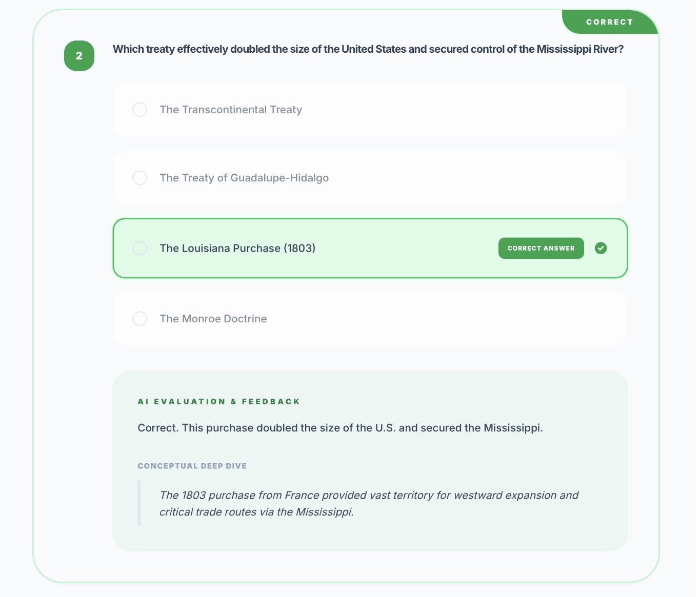Expand the Conceptual Deep Dive section
The height and width of the screenshot is (597, 700).
point(192,465)
